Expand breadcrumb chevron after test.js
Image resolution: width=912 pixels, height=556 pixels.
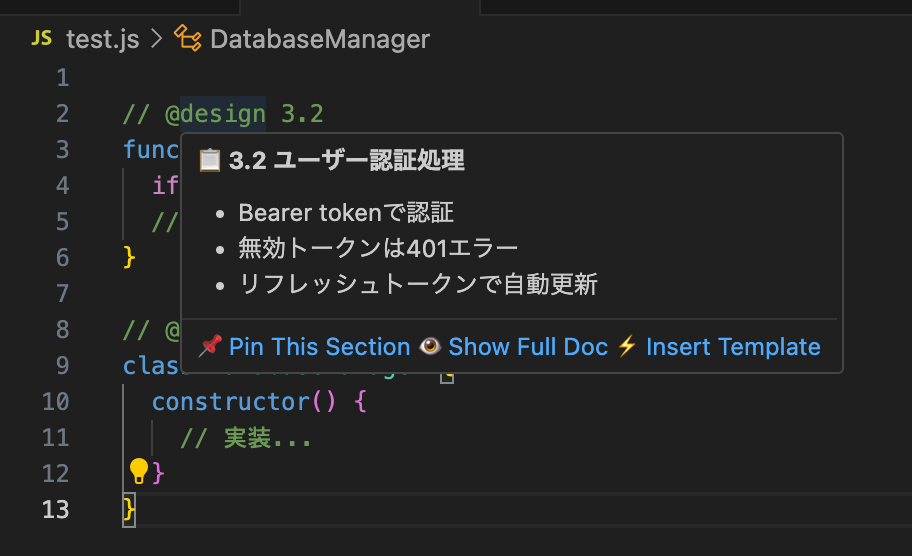156,38
